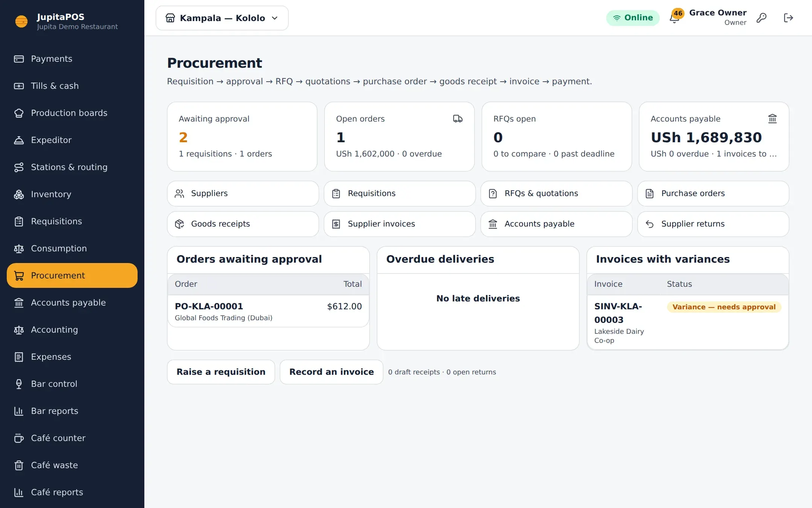
Task: Open the Goods receipts tile
Action: coord(243,224)
